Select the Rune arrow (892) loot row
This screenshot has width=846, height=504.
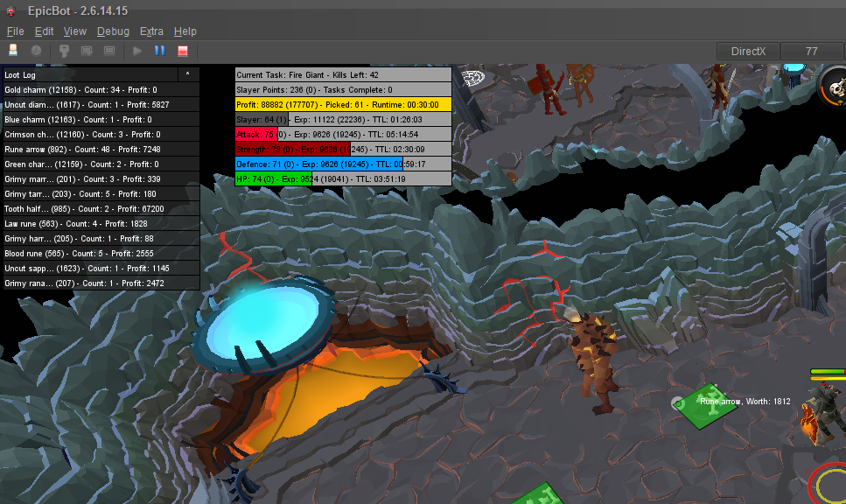pyautogui.click(x=101, y=149)
